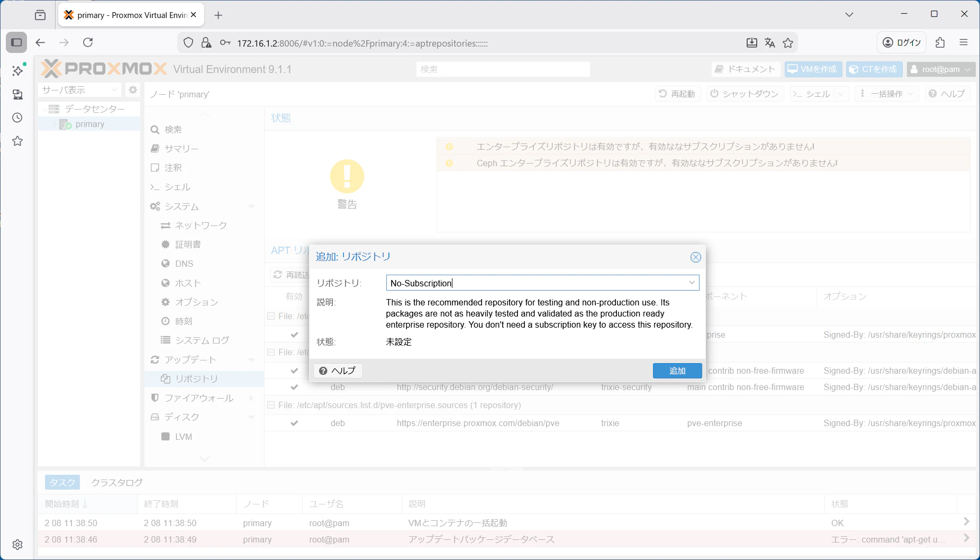Click the browser address bar URL
980x560 pixels.
coord(362,43)
